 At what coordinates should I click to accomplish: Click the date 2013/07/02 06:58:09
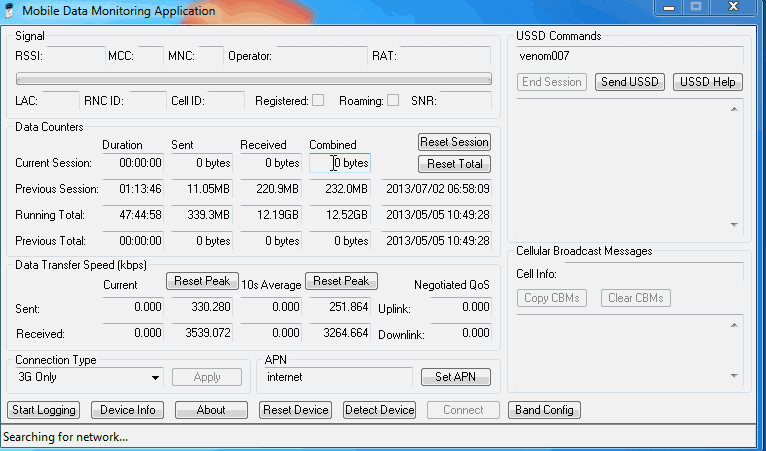436,189
